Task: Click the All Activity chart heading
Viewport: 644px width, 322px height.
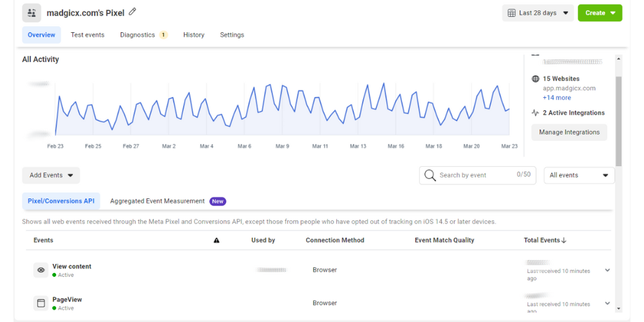Action: coord(40,59)
